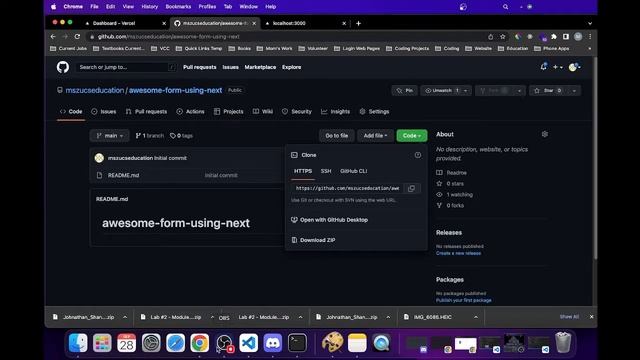The height and width of the screenshot is (360, 640).
Task: Open mszucseducation owner link
Action: click(x=95, y=90)
